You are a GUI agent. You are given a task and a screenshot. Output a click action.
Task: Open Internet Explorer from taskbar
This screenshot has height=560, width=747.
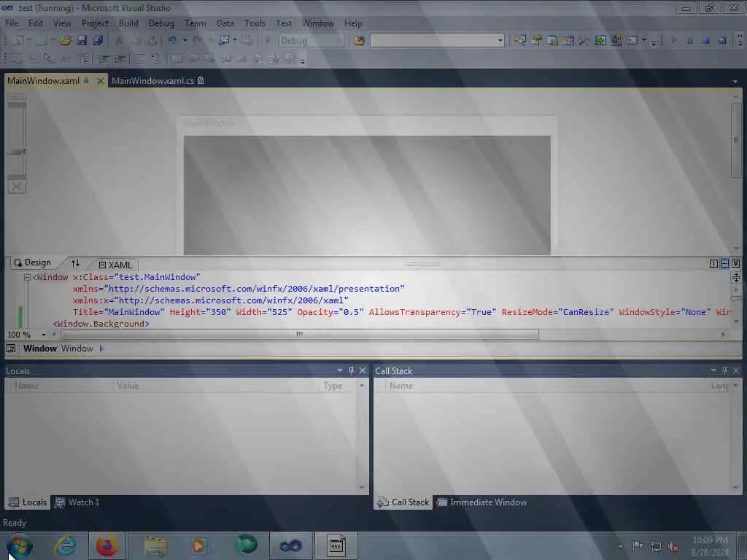click(x=65, y=546)
